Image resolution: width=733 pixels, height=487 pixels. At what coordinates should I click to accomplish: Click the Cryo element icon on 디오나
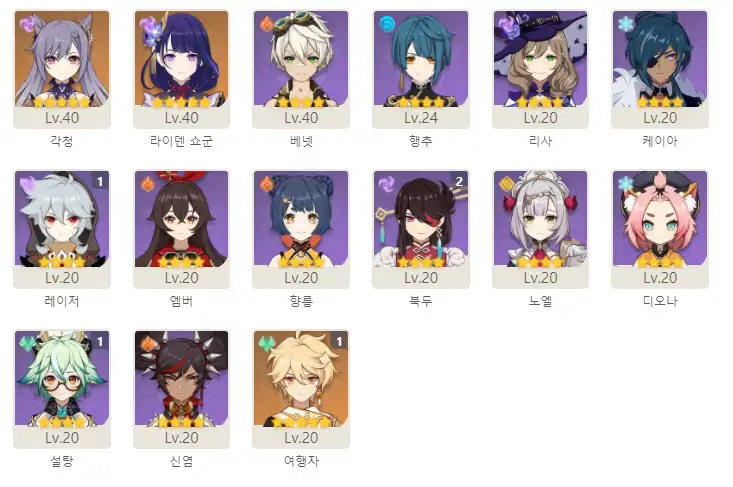tap(626, 184)
